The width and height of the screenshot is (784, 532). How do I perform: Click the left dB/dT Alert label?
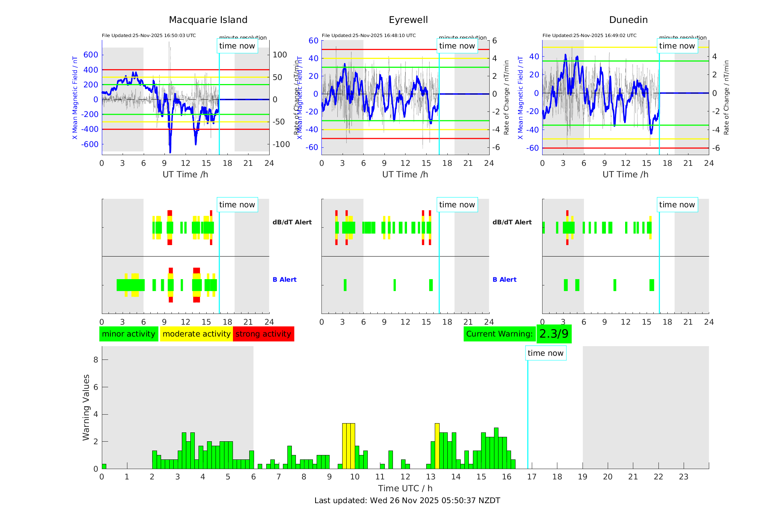click(x=292, y=222)
